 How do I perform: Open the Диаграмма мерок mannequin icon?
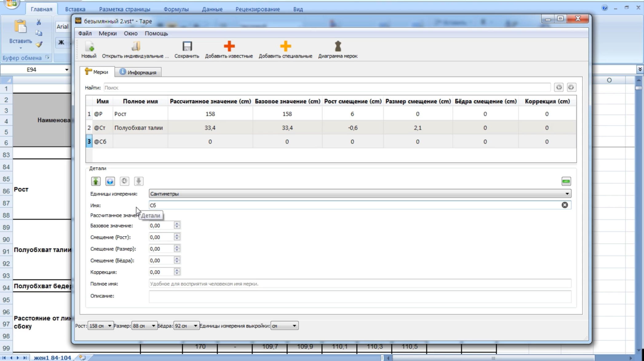pos(338,46)
